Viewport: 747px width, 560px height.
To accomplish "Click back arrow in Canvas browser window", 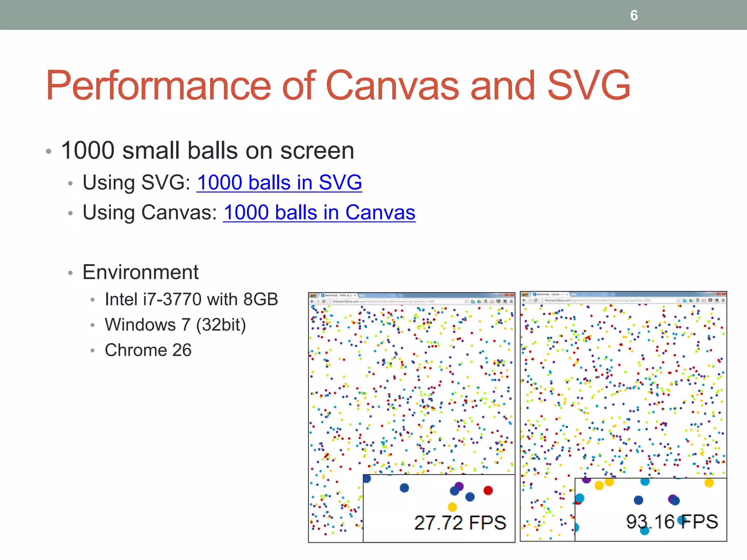I will (x=524, y=300).
